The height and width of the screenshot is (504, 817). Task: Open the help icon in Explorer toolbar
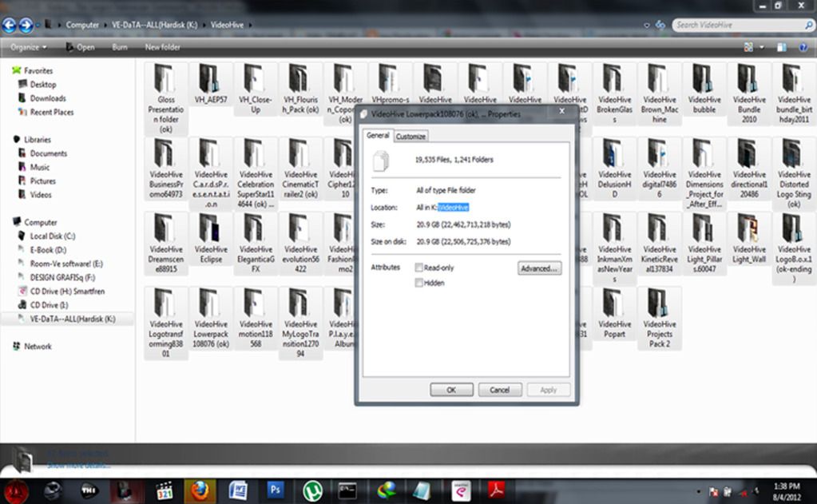pyautogui.click(x=803, y=47)
